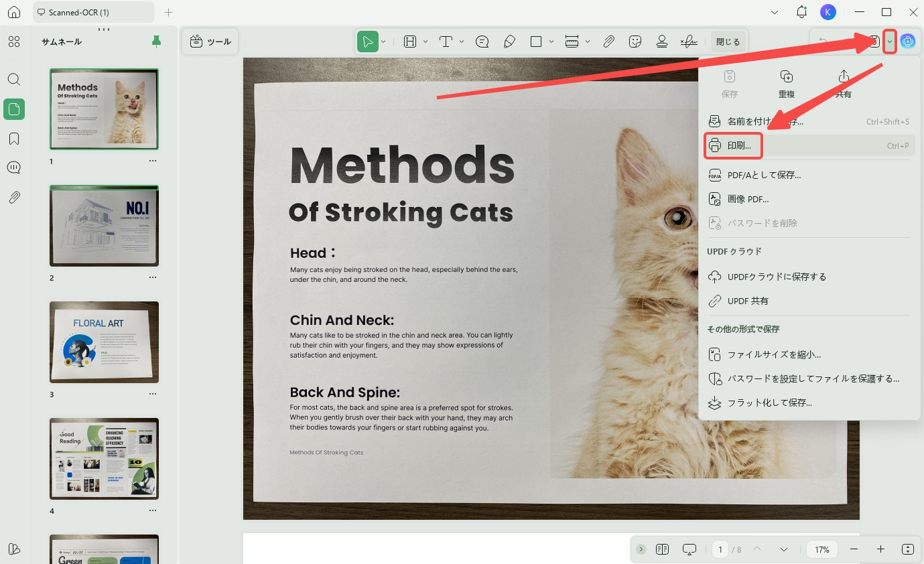The width and height of the screenshot is (924, 564).
Task: Toggle the pin on the thumbnail panel
Action: point(156,42)
